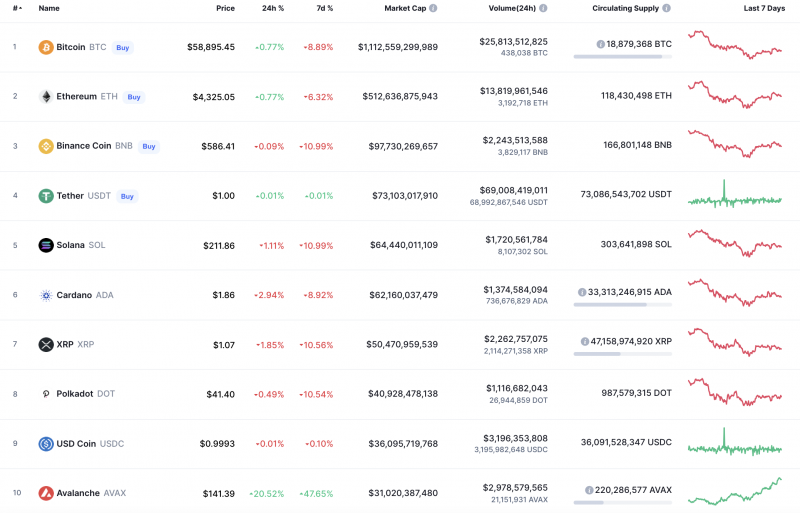Click XRP circulating supply progress bar
The width and height of the screenshot is (800, 513).
click(x=622, y=354)
